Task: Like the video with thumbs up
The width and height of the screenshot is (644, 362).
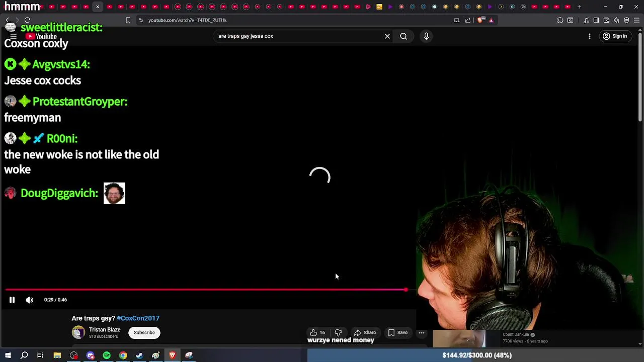Action: tap(317, 332)
